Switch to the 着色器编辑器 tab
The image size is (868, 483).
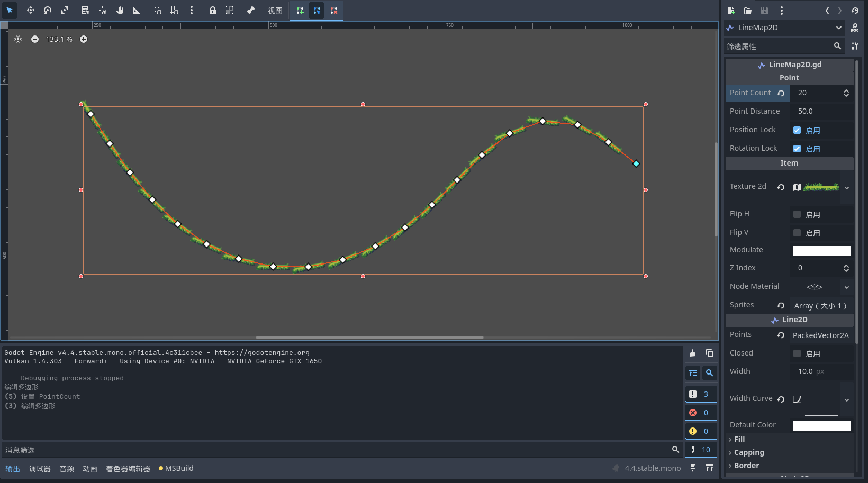coord(128,469)
